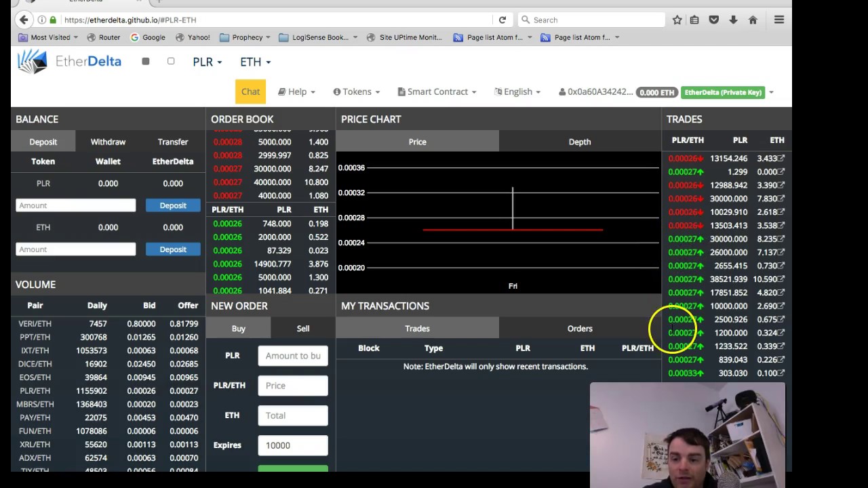The image size is (868, 488).
Task: Click the EtherDelta logo
Action: coord(69,61)
